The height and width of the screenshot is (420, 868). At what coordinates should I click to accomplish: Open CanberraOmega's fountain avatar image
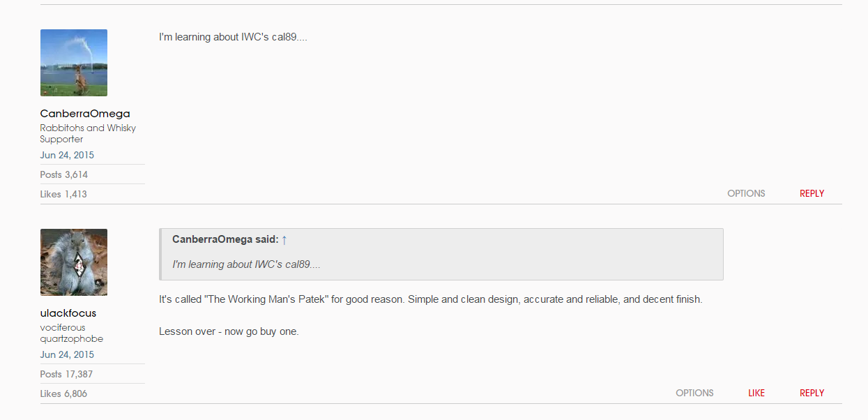coord(74,63)
